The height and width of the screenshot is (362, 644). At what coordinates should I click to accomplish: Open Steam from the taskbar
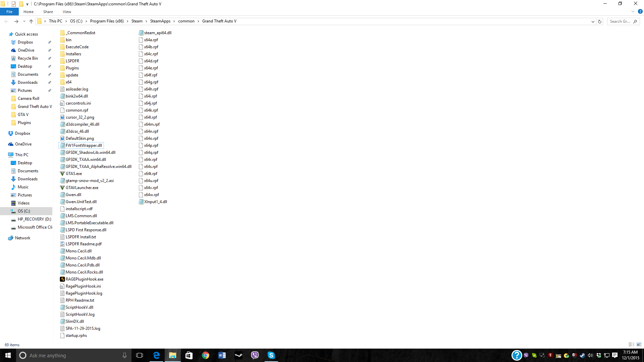(238, 355)
